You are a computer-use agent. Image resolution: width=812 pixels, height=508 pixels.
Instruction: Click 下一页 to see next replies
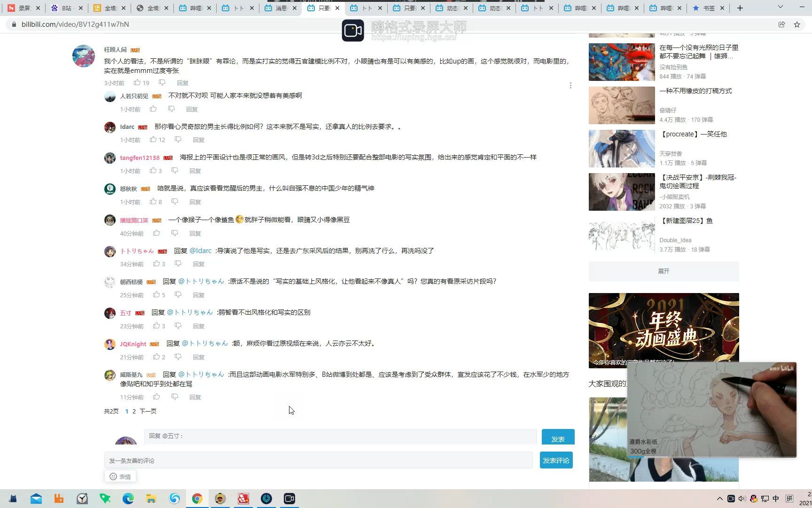pos(148,411)
